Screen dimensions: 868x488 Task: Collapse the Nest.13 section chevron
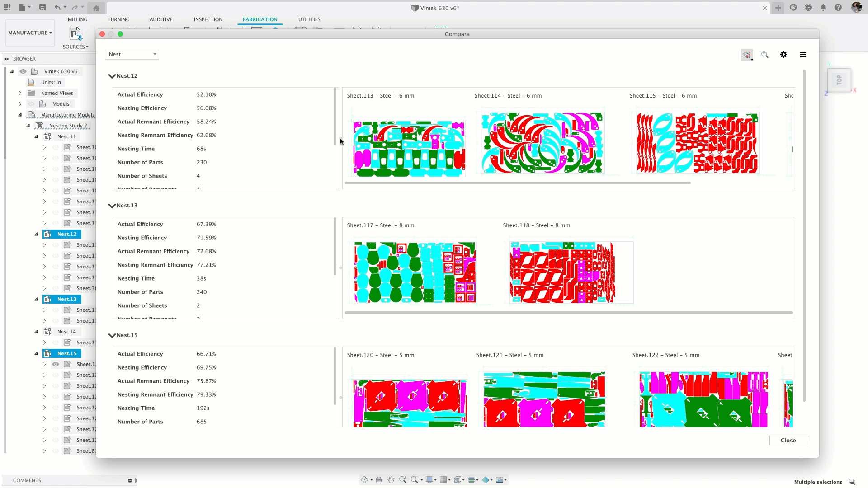(x=112, y=206)
